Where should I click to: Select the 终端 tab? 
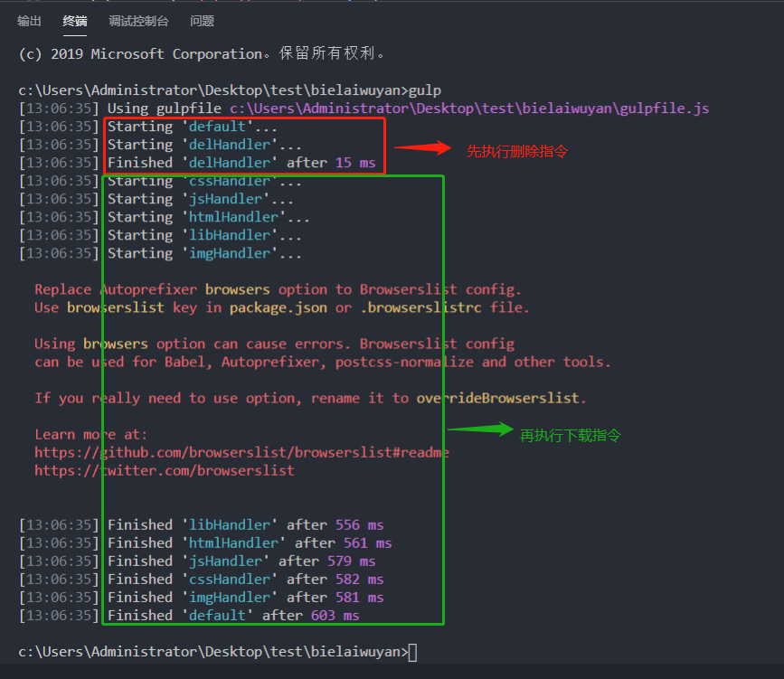tap(75, 21)
